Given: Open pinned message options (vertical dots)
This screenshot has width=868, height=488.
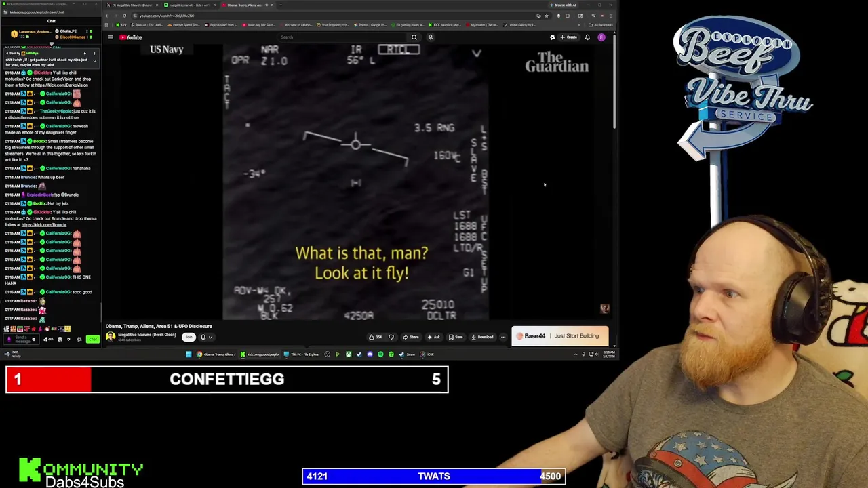Looking at the screenshot, I should (94, 53).
